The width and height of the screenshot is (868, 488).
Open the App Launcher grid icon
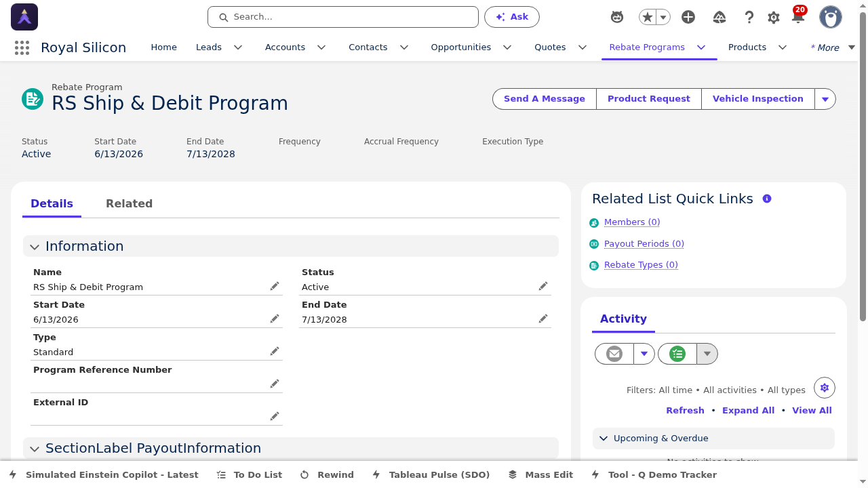[22, 47]
